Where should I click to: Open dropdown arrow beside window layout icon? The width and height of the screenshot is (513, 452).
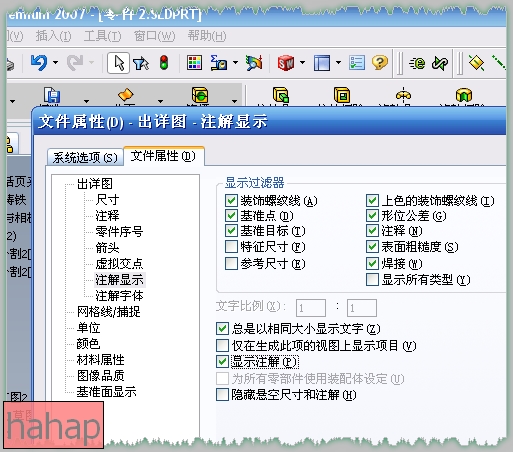[x=338, y=62]
